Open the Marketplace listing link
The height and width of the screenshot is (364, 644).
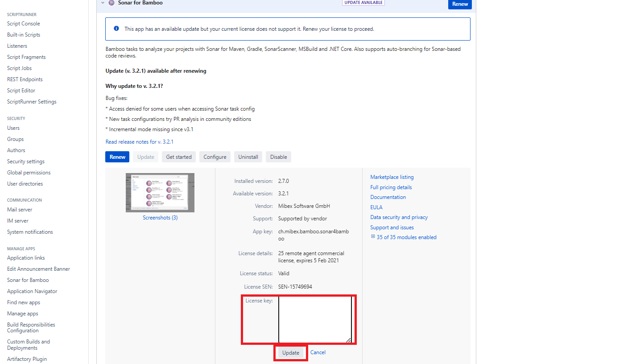[392, 177]
